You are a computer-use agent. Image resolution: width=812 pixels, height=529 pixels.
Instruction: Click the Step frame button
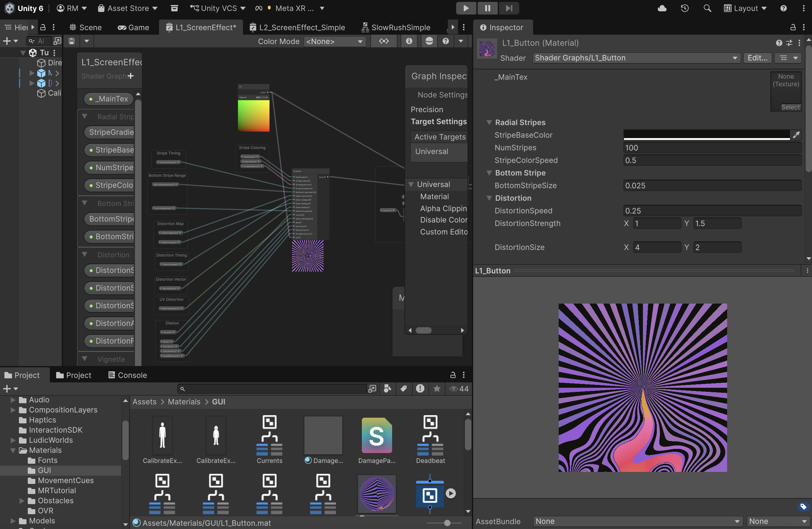[509, 8]
